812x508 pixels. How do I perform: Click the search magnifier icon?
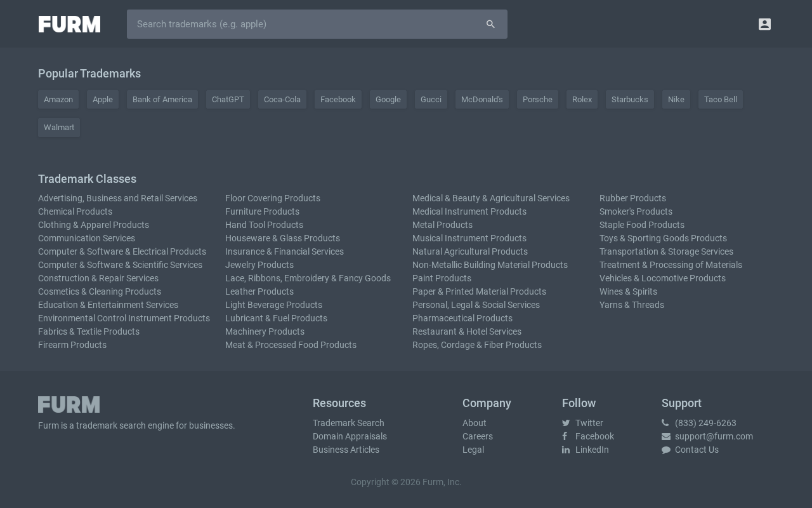490,24
